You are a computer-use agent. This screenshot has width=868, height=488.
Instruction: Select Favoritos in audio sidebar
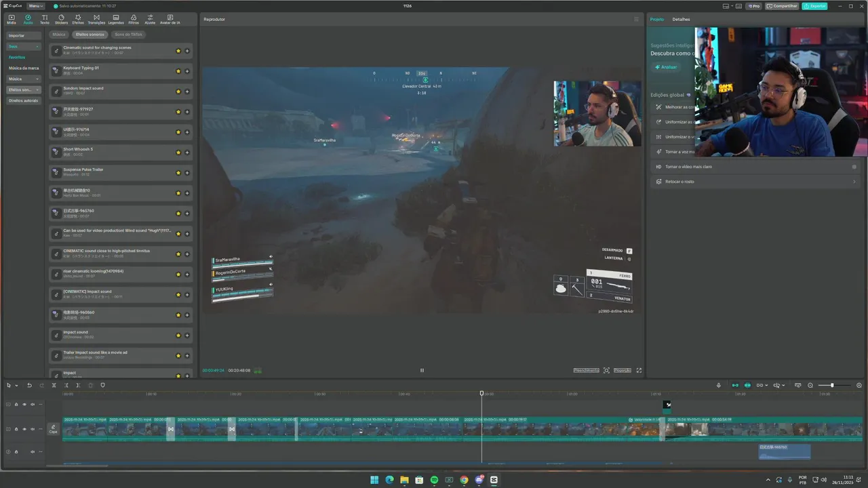coord(17,57)
